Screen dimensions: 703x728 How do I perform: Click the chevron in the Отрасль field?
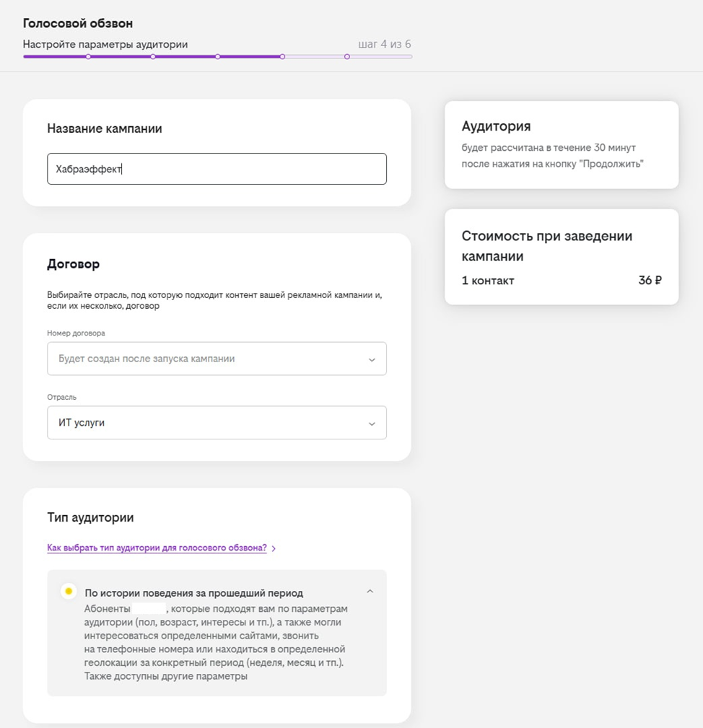[372, 424]
